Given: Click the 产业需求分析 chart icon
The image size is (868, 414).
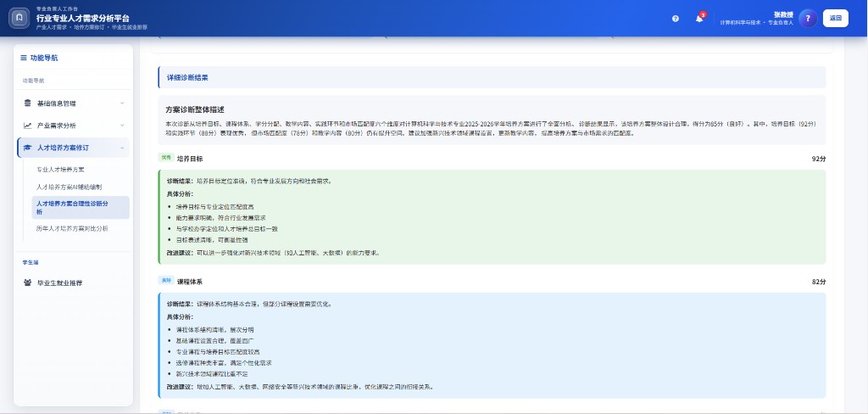Looking at the screenshot, I should (28, 126).
